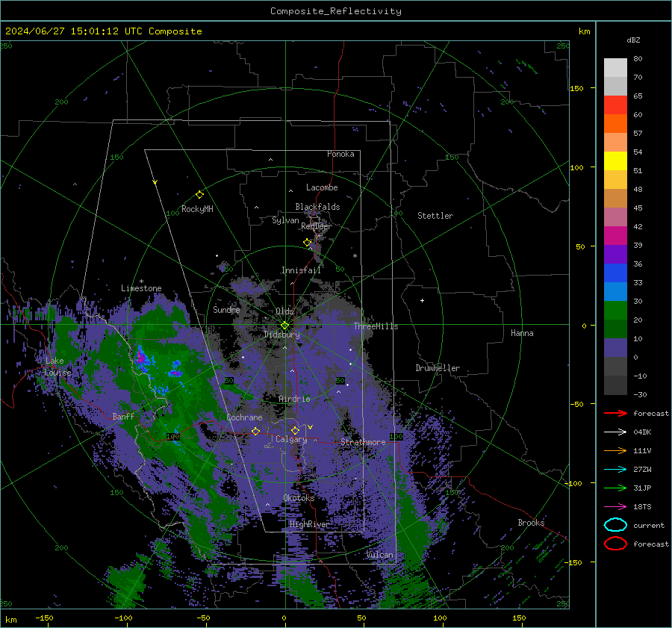Viewport: 672px width, 628px height.
Task: Click the Banff town label
Action: coord(123,417)
